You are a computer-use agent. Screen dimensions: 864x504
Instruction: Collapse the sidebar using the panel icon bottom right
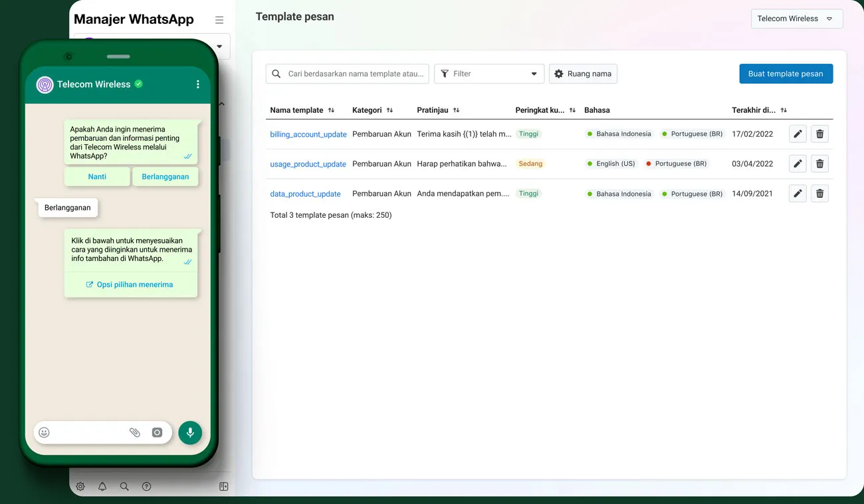223,486
